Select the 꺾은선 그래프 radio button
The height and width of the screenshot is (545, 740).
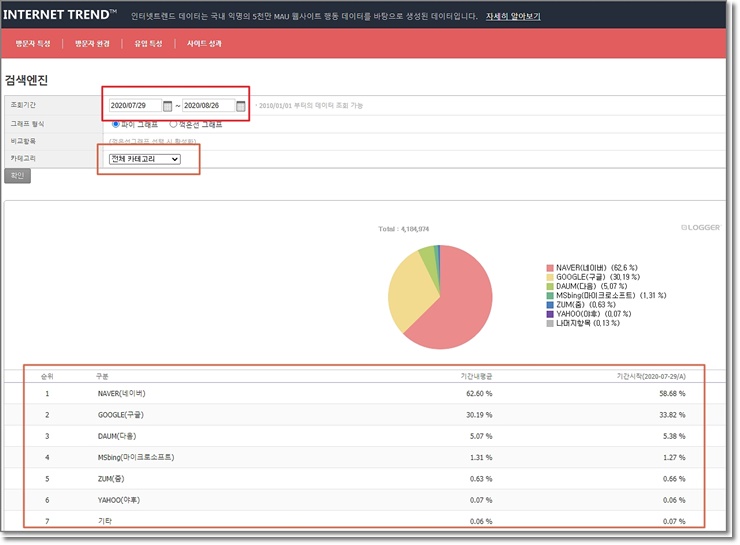point(173,125)
